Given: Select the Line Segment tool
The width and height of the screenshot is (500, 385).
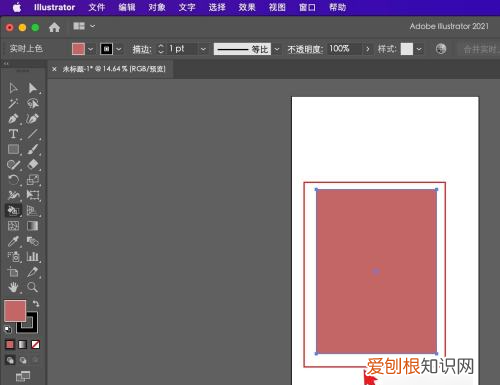Looking at the screenshot, I should (x=32, y=134).
